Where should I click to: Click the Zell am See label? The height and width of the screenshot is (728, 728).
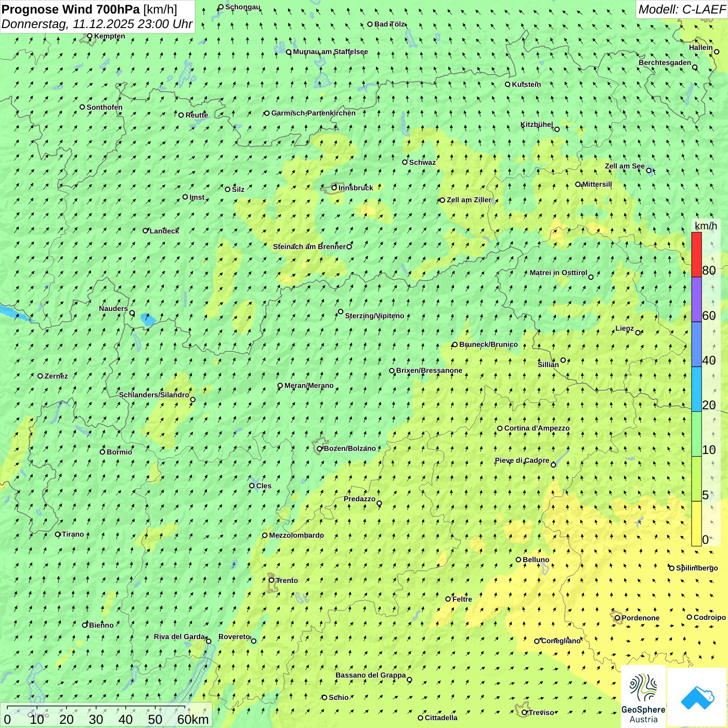(625, 166)
